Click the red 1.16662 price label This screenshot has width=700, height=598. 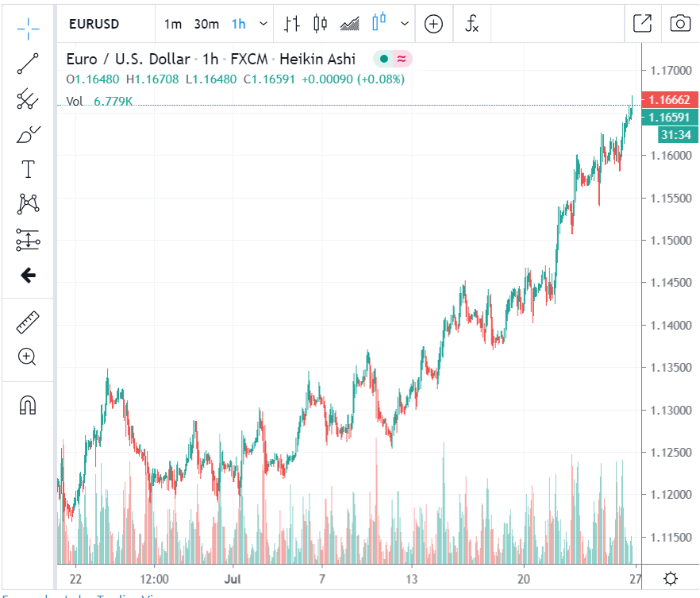click(669, 99)
